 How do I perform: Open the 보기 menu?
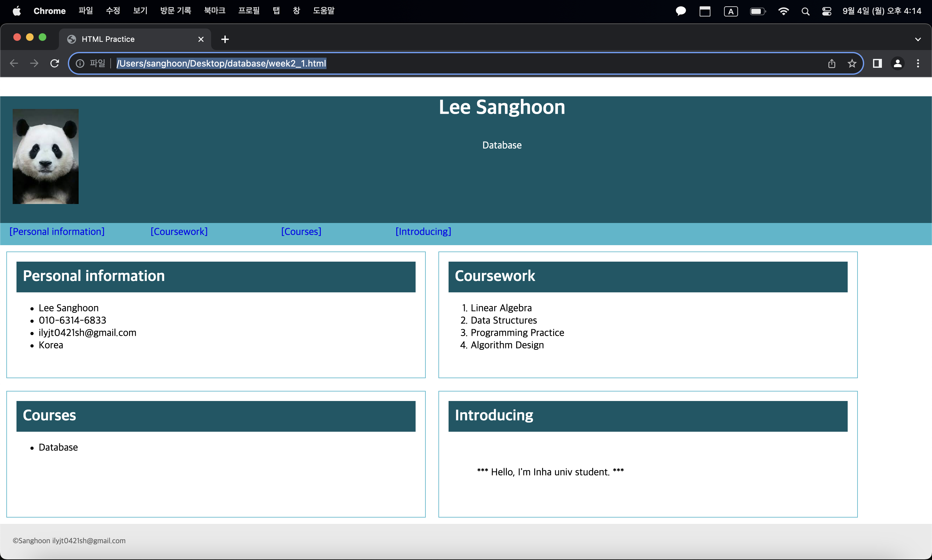pos(140,11)
